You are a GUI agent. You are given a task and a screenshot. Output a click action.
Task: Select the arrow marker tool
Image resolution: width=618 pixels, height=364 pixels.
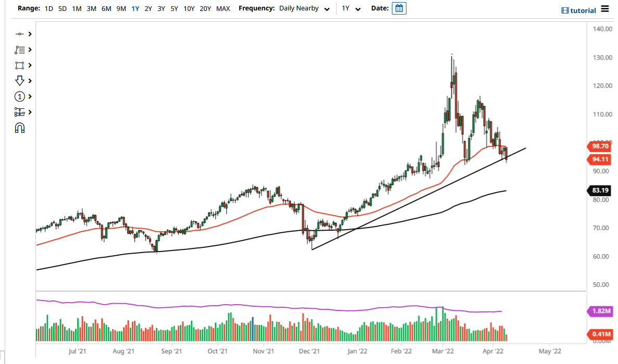click(20, 81)
